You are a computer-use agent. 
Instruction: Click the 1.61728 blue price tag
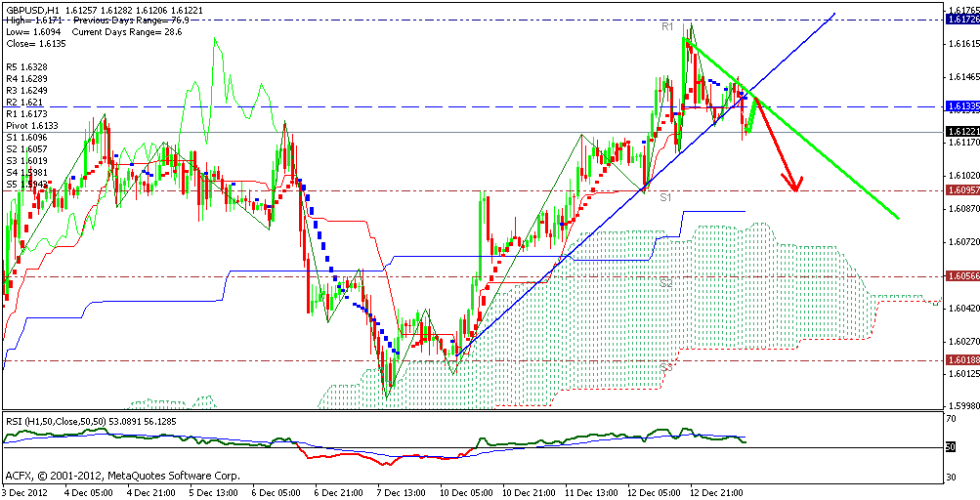pyautogui.click(x=961, y=20)
